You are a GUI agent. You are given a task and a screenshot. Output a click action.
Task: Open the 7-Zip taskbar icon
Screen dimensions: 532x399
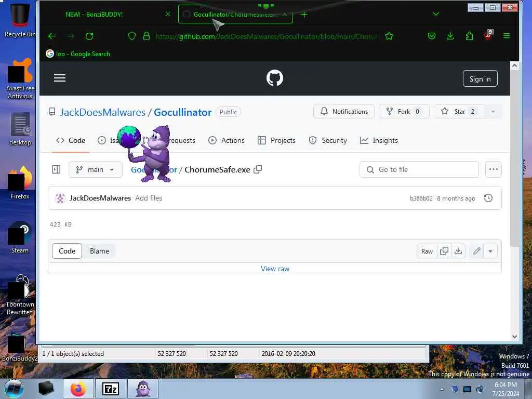tap(111, 389)
